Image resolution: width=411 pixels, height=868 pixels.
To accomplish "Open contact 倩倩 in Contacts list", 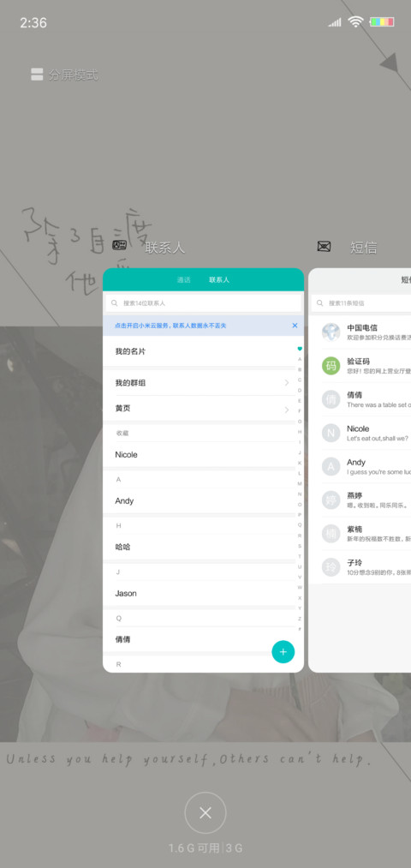I will (200, 639).
